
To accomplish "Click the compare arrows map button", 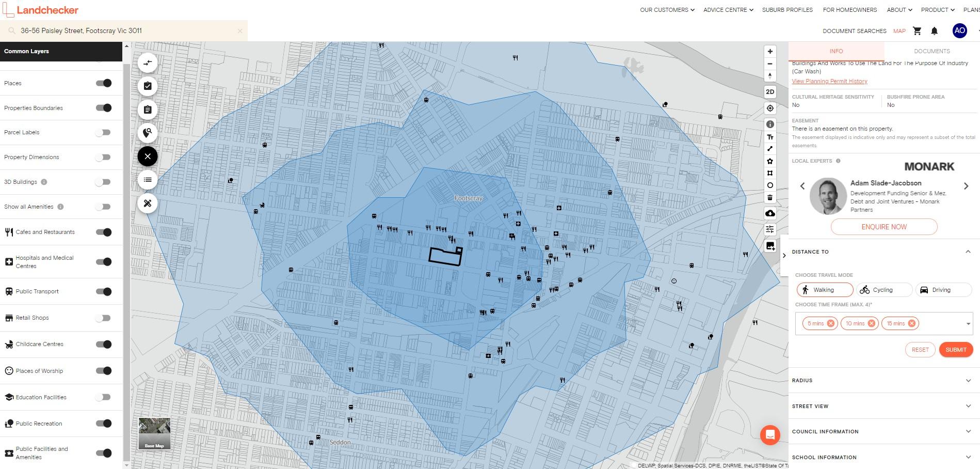I will point(148,63).
